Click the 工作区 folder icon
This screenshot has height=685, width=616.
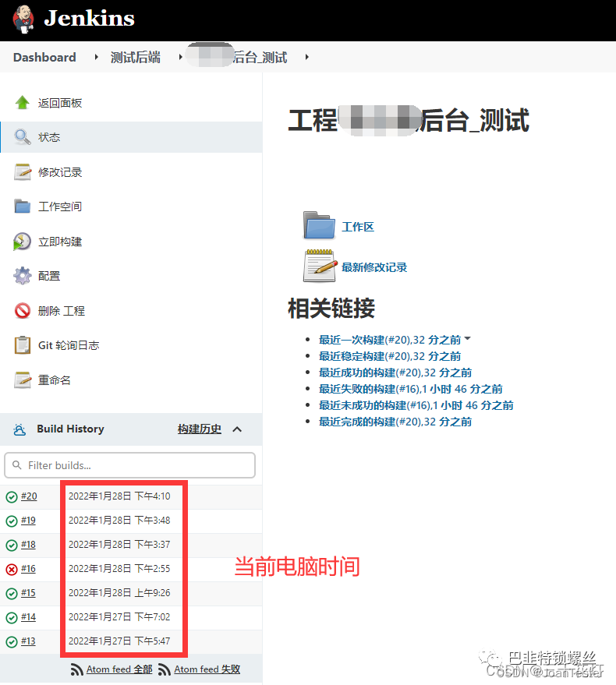coord(319,225)
